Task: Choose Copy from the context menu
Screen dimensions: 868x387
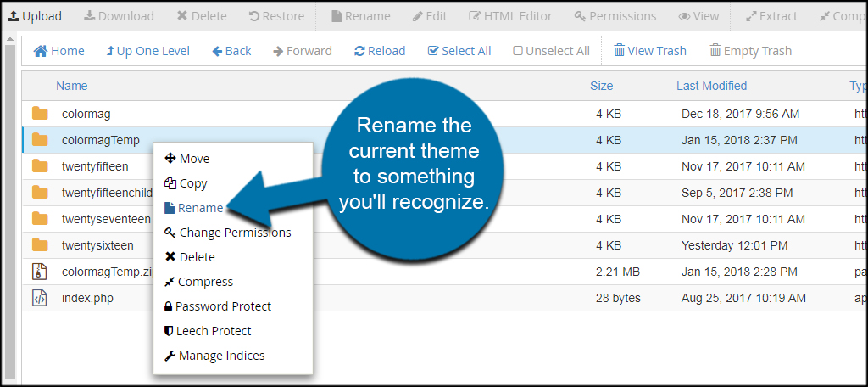Action: pyautogui.click(x=186, y=183)
